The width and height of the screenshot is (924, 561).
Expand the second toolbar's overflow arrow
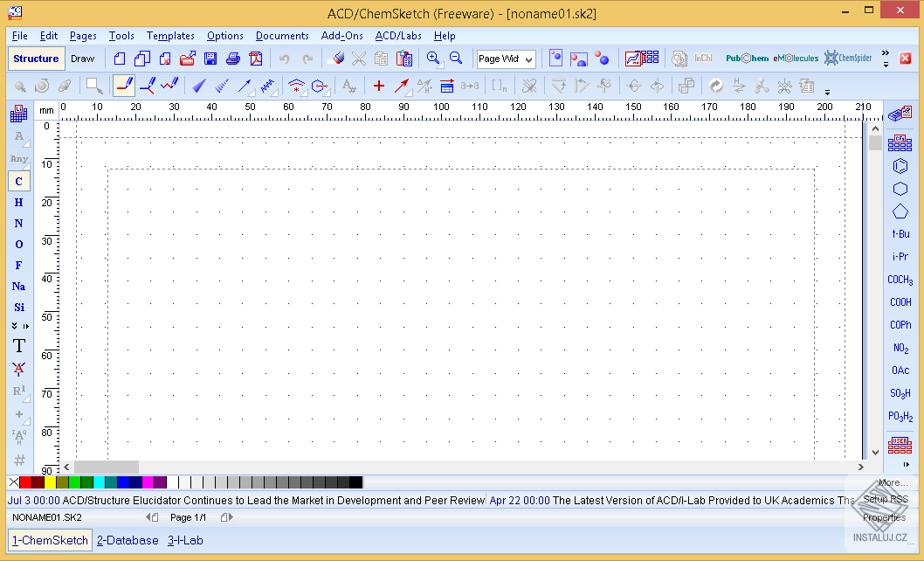[827, 92]
